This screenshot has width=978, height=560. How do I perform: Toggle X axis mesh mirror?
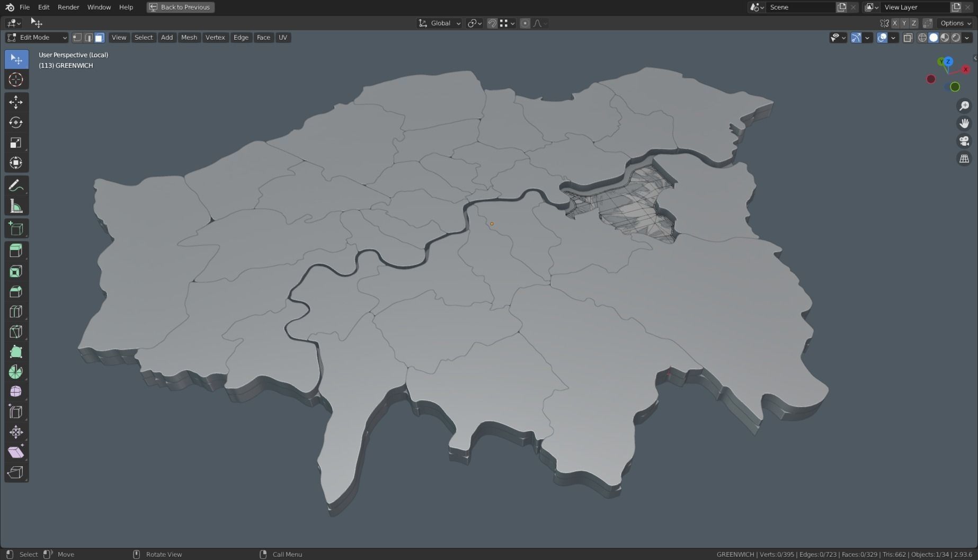point(895,23)
